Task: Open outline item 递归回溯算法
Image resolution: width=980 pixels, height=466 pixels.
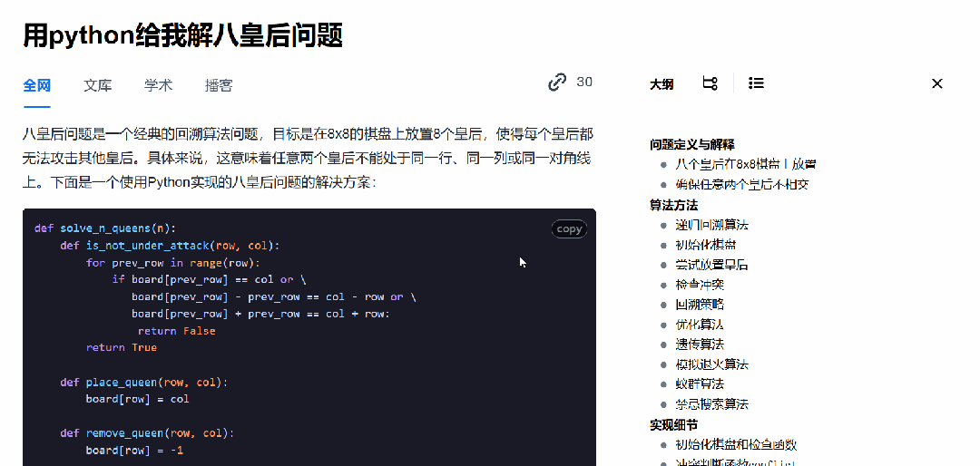Action: point(712,225)
